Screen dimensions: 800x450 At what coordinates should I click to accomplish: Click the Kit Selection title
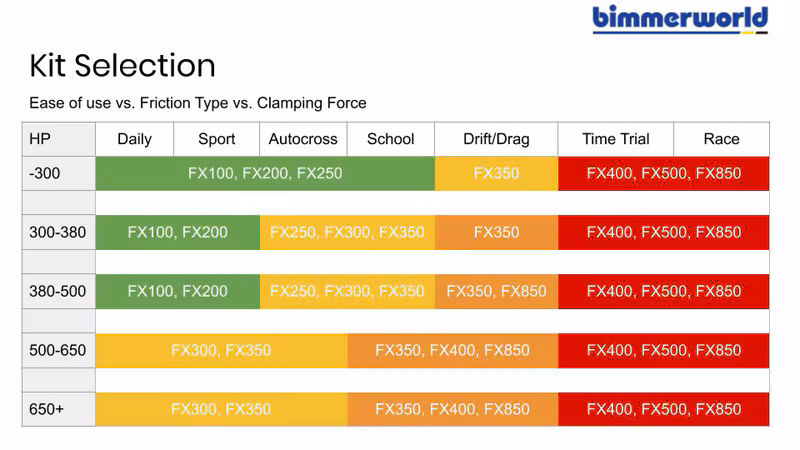[x=122, y=66]
